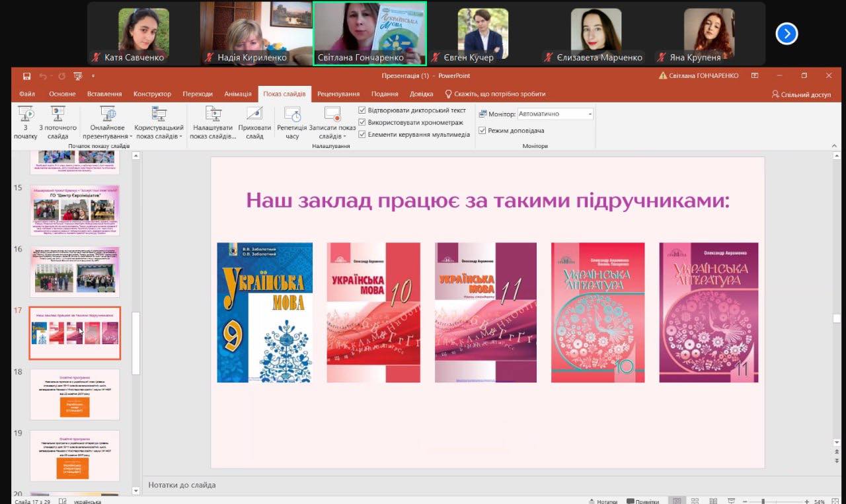Click the zoom slider handle
Image resolution: width=846 pixels, height=504 pixels.
(x=763, y=501)
